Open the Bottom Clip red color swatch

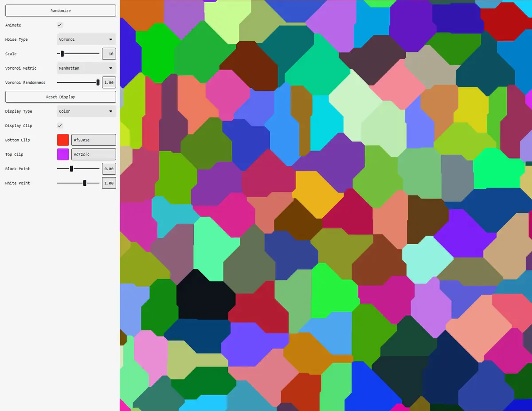63,140
